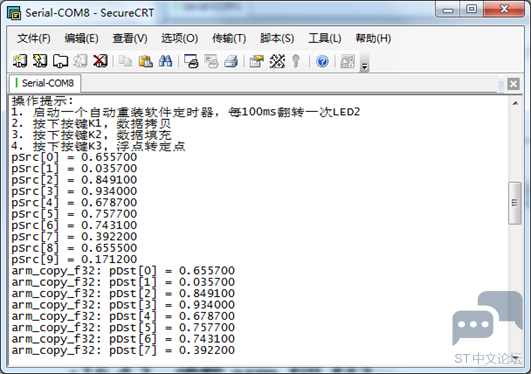
Task: Click the SecureCRT title bar app icon
Action: pyautogui.click(x=14, y=13)
